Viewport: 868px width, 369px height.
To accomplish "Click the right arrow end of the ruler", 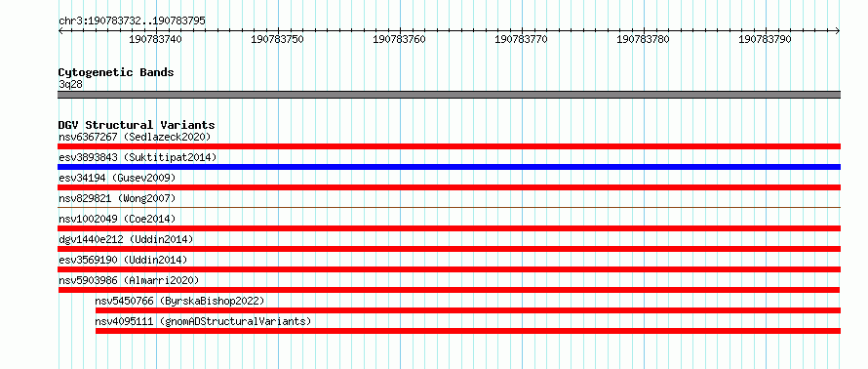I will tap(838, 30).
